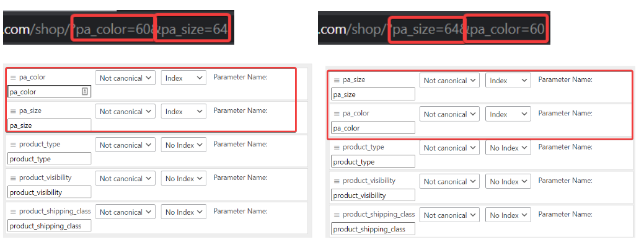Screen dimensions: 644x247
Task: Open the pa_color Index dropdown in the right panel
Action: coord(508,114)
